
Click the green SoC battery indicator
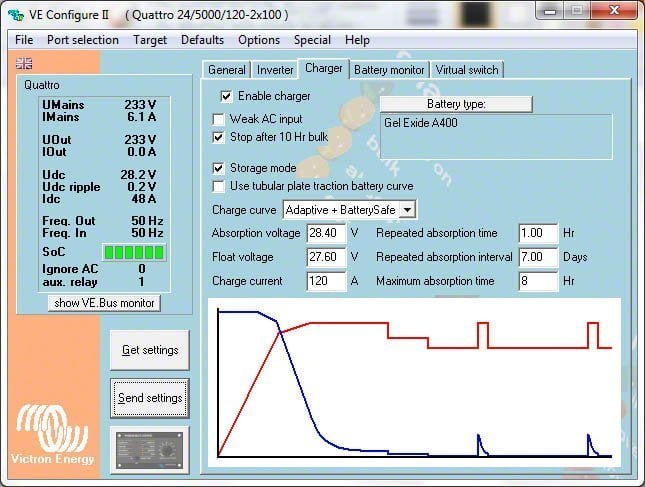tap(104, 252)
